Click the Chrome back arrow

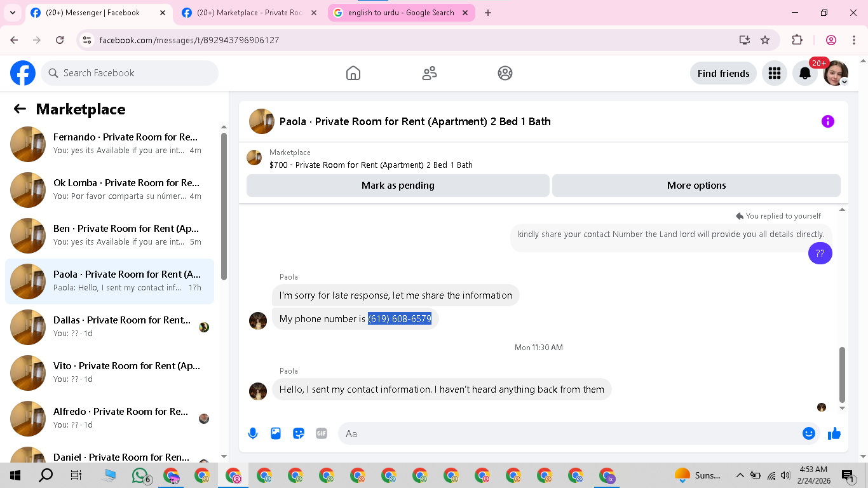[x=14, y=40]
